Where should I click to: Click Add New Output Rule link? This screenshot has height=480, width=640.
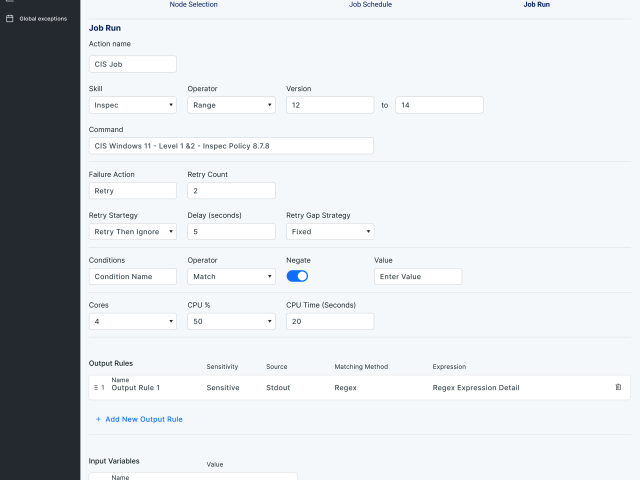coord(143,419)
